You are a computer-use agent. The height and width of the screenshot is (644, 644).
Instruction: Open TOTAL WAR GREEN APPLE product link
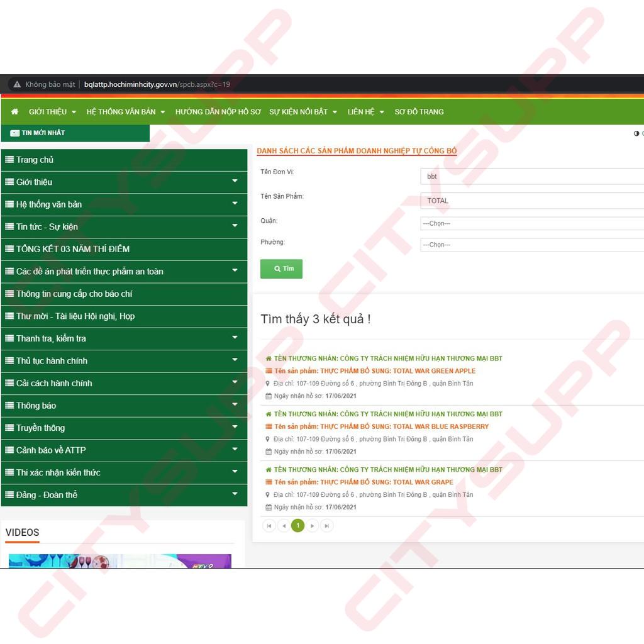click(375, 371)
